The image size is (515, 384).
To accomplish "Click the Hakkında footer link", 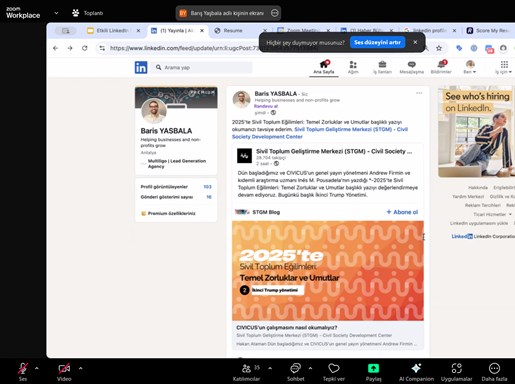I will [x=478, y=188].
